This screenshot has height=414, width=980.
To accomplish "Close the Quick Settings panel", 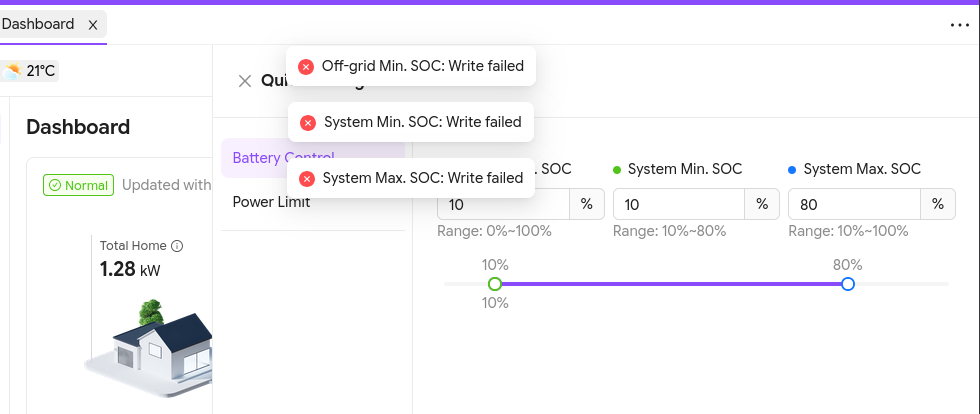I will (244, 81).
